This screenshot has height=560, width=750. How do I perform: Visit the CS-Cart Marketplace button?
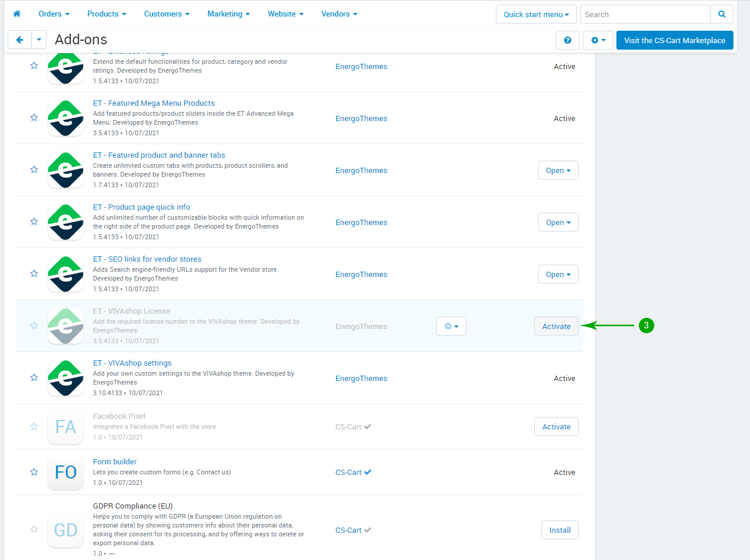tap(674, 40)
